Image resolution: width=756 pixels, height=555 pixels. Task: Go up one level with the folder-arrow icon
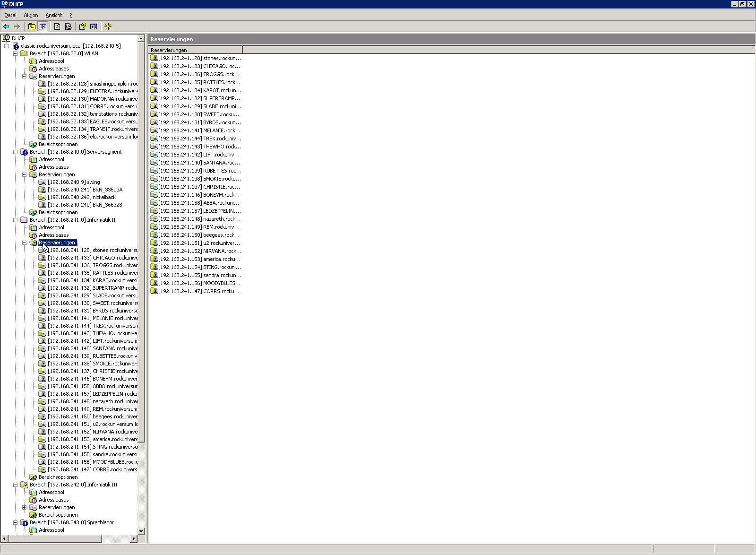tap(32, 26)
